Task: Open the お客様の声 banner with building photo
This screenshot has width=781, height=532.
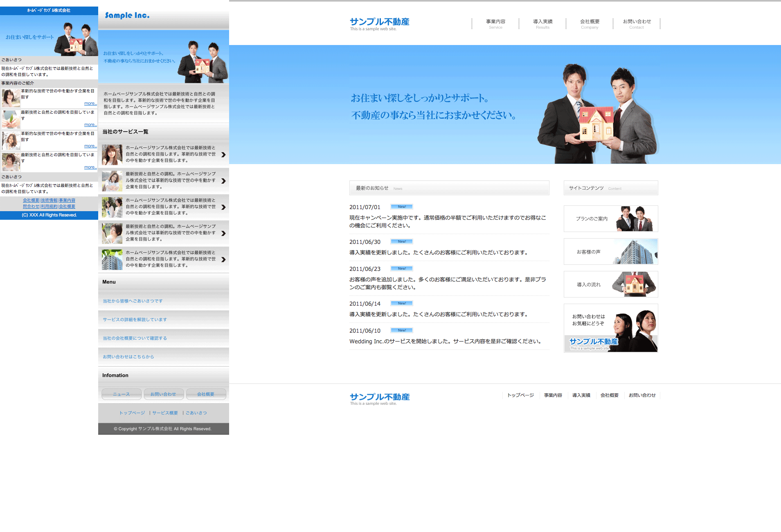Action: 610,252
